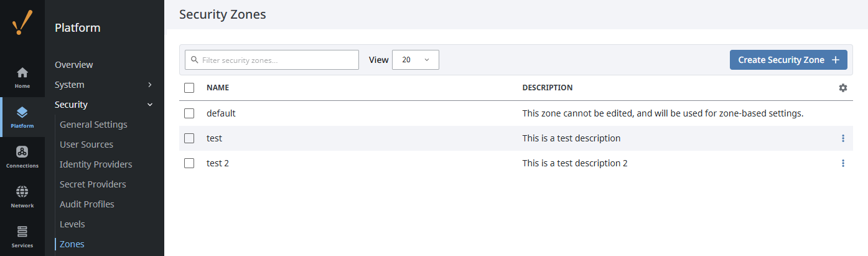
Task: Open the View page-size dropdown
Action: coord(415,60)
